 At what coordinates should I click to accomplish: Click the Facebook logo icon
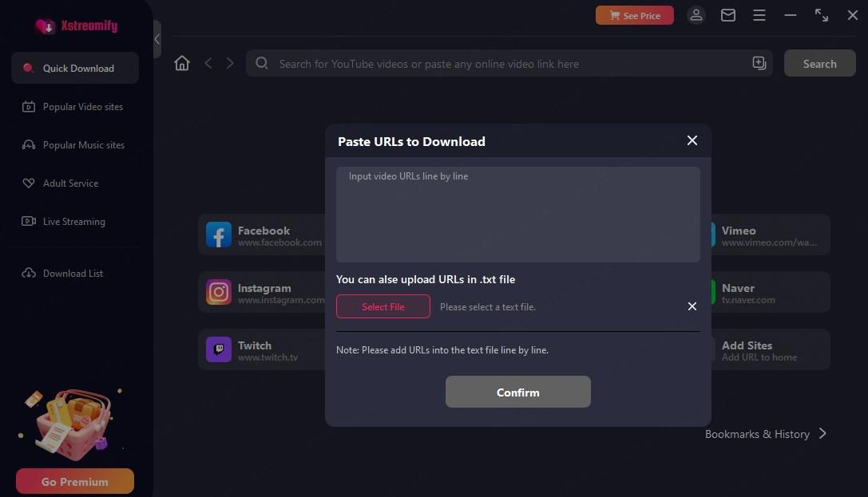pyautogui.click(x=219, y=235)
